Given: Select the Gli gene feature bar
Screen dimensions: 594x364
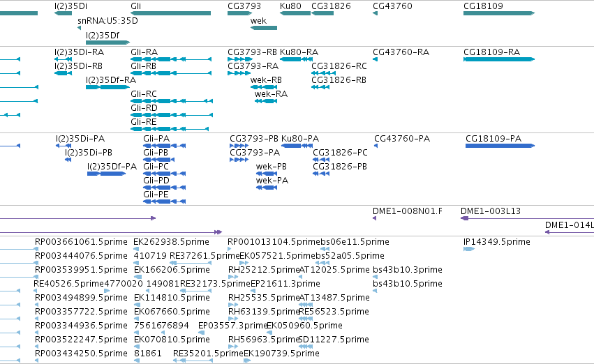Looking at the screenshot, I should [170, 13].
